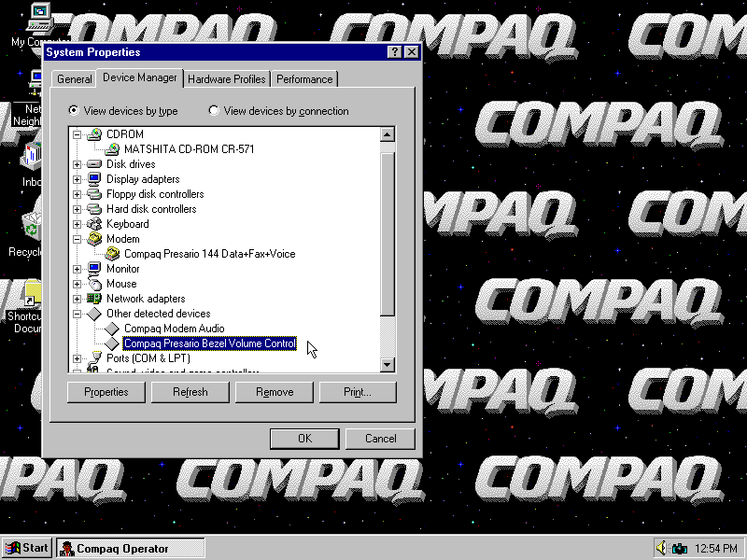Expand the Floppy disk controllers branch
The image size is (747, 560).
point(77,194)
